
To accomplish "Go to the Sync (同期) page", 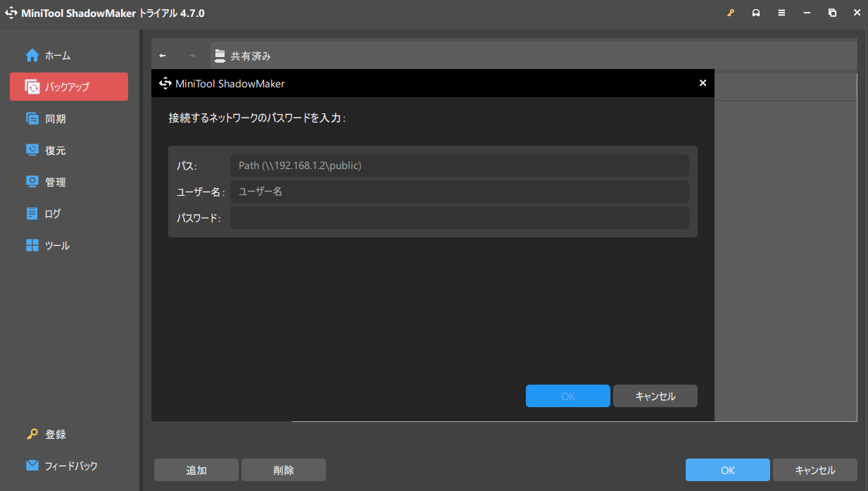I will pos(69,118).
